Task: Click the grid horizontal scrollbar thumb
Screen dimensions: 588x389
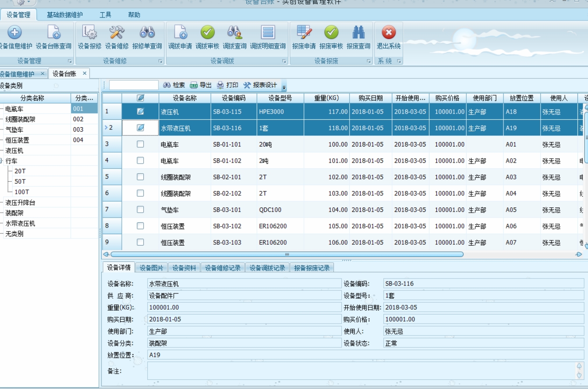Action: (287, 254)
